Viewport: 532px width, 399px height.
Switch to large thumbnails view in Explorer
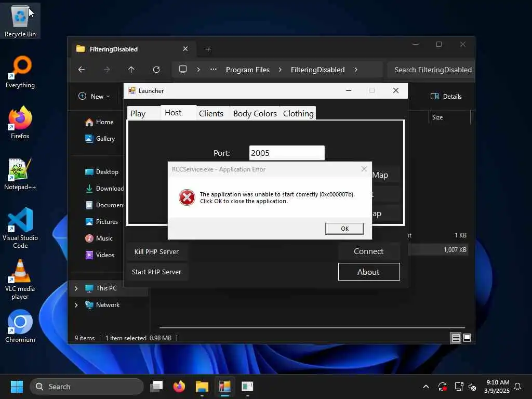(467, 338)
